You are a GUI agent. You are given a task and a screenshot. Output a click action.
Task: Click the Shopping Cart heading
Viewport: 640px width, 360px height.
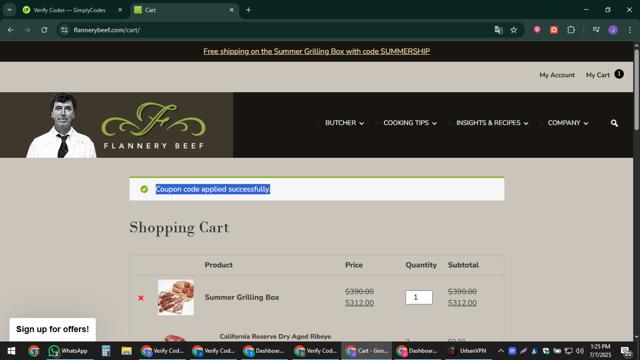(x=179, y=228)
